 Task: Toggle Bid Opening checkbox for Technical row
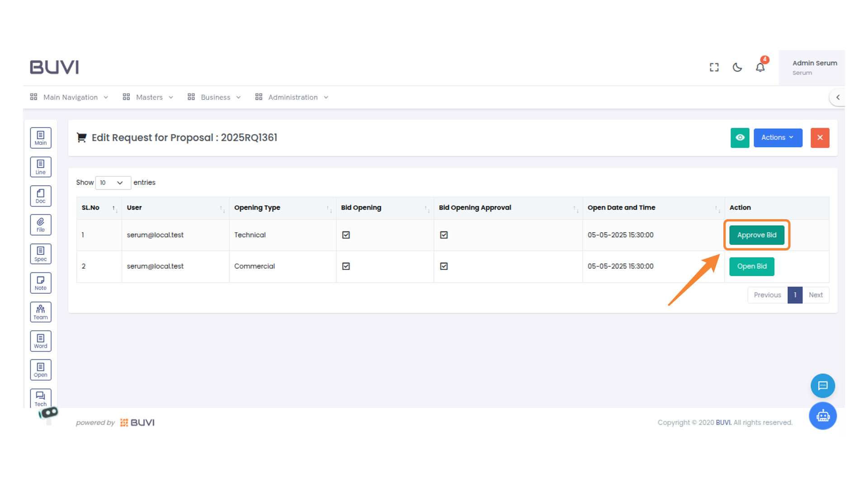pyautogui.click(x=346, y=235)
